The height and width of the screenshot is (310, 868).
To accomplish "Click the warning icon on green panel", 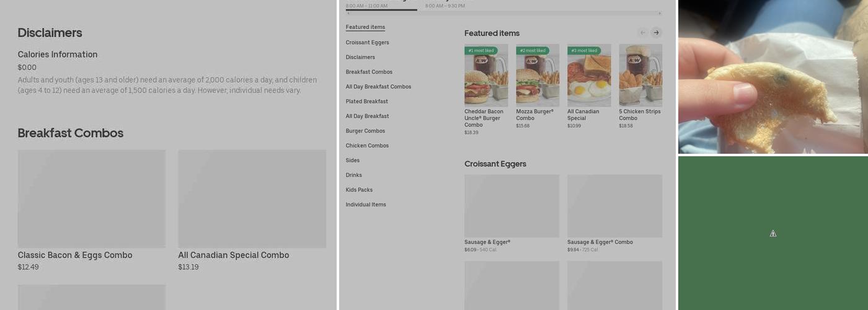I will tap(773, 234).
